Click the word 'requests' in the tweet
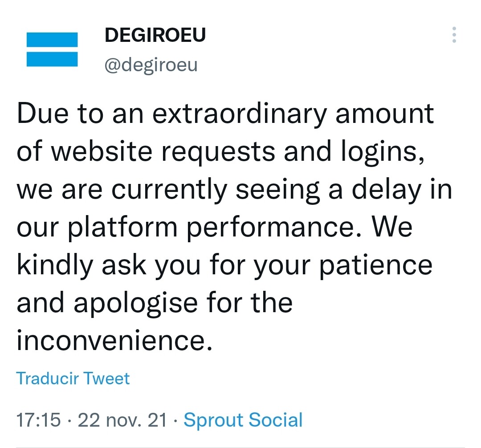Screen dimensions: 481x448 click(218, 151)
